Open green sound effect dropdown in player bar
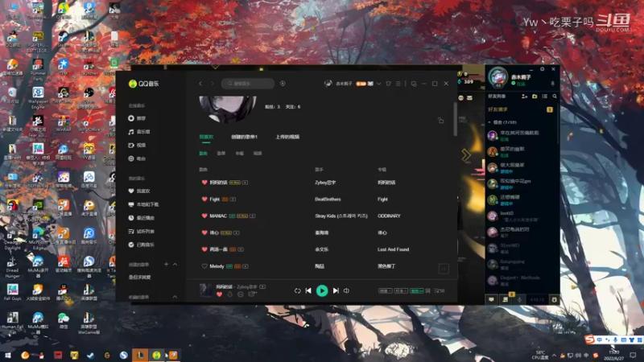 [417, 290]
